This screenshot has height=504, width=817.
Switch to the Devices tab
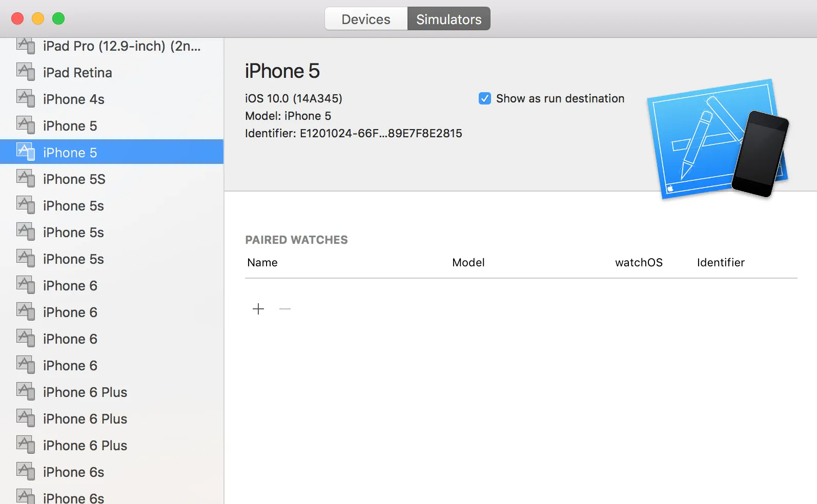click(366, 19)
